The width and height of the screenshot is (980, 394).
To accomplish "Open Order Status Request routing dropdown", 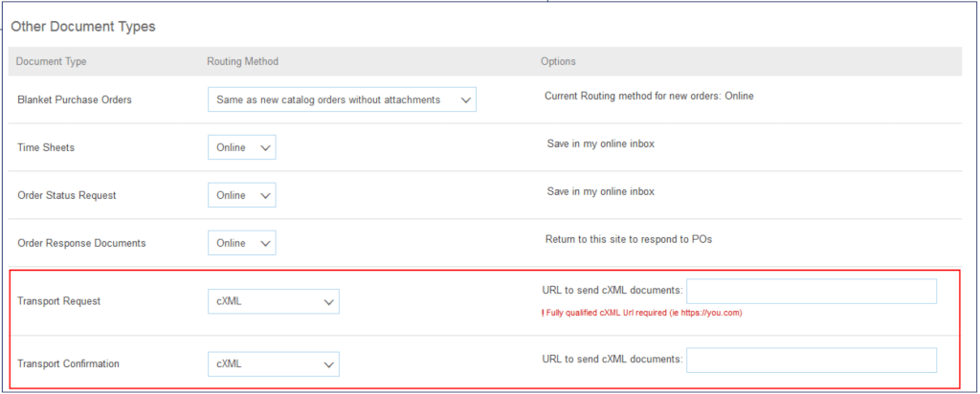I will (242, 195).
